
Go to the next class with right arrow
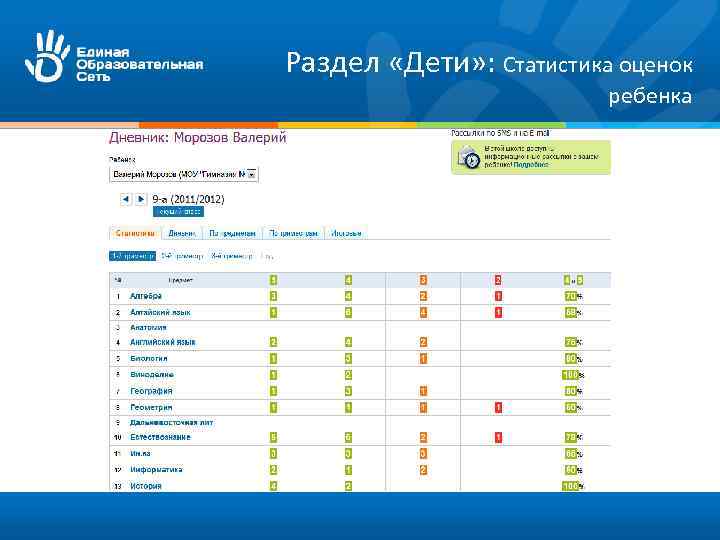[141, 199]
